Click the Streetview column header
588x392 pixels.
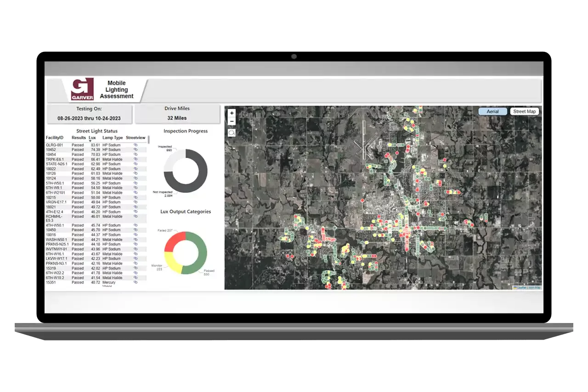[136, 138]
